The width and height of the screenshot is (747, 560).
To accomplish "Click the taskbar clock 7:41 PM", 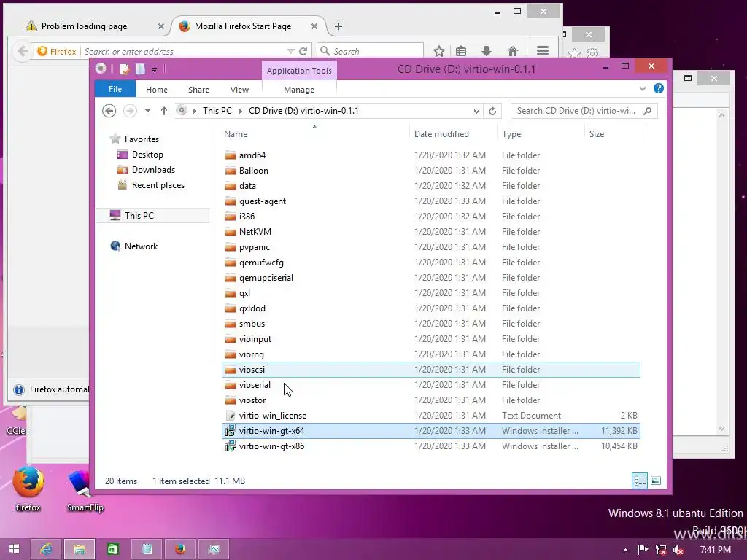I will tap(715, 550).
